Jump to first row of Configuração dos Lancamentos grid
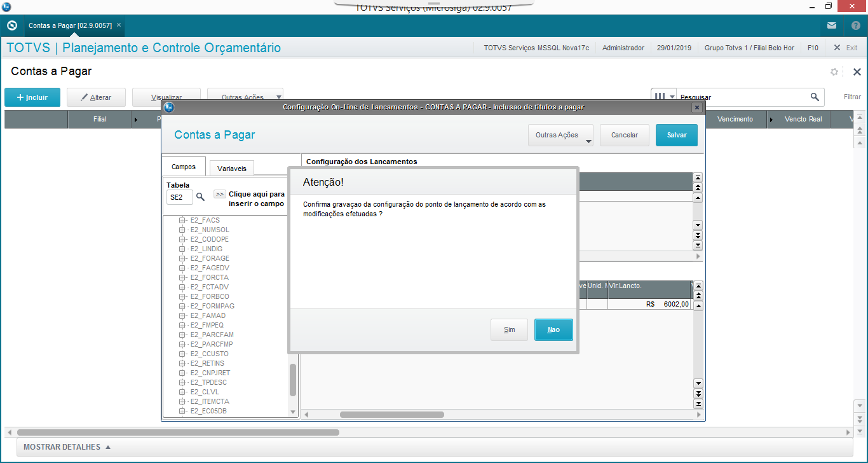 tap(698, 178)
